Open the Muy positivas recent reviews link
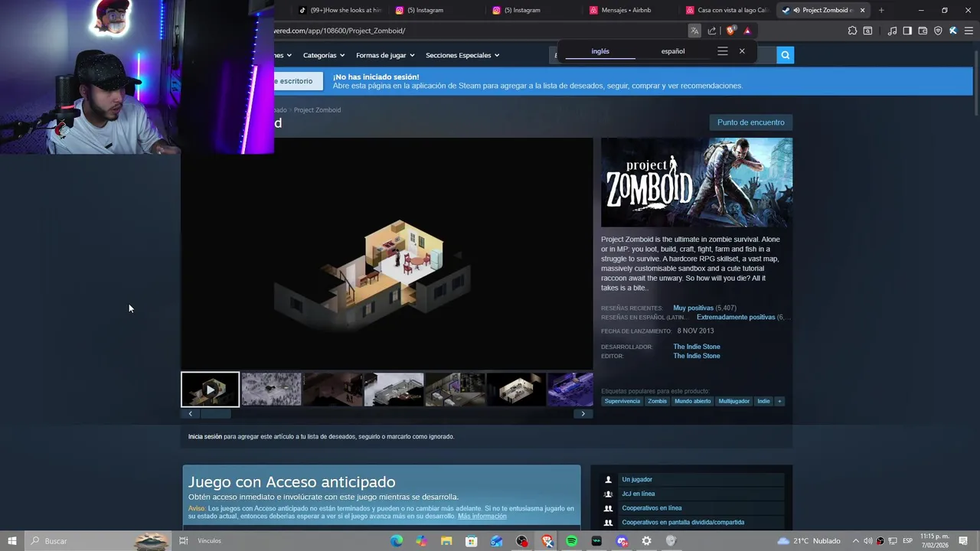Screen dimensions: 980x551 pyautogui.click(x=693, y=308)
